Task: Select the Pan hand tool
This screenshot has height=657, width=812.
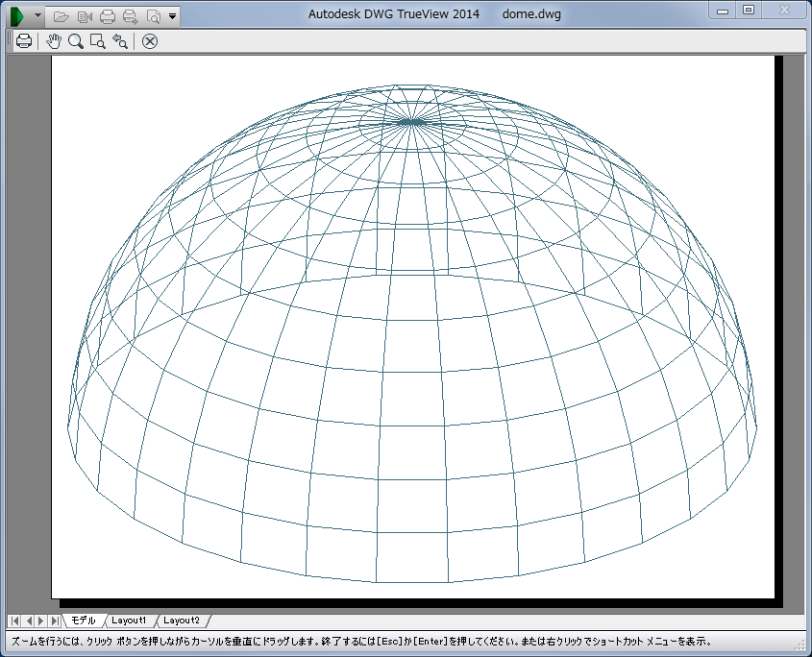Action: pyautogui.click(x=54, y=41)
